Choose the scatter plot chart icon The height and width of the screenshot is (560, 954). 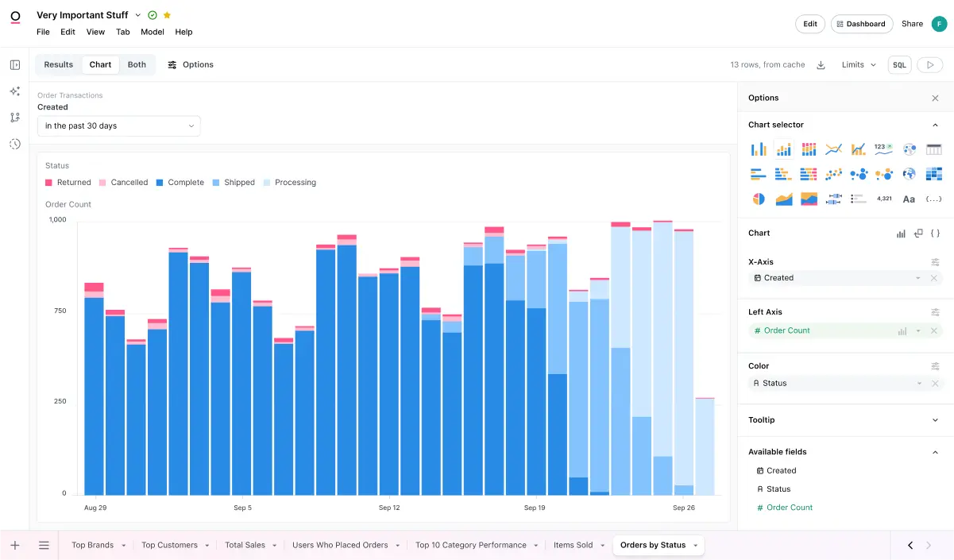click(x=833, y=174)
